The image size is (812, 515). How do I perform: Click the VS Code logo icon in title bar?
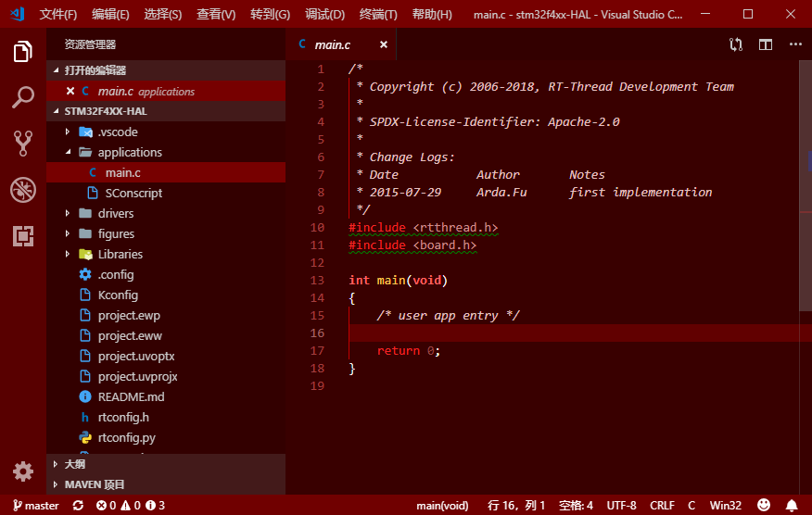pos(17,14)
